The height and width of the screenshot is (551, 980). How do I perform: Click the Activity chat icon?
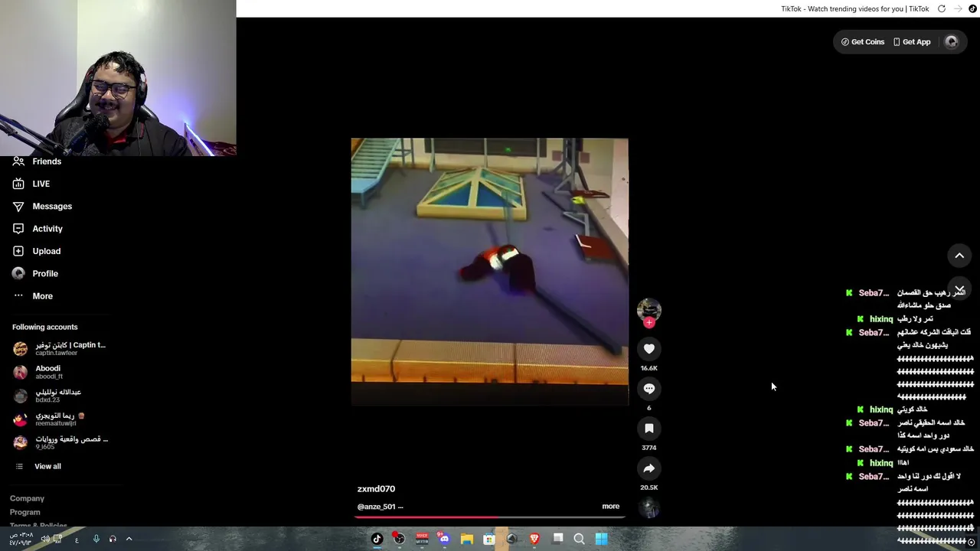coord(18,229)
